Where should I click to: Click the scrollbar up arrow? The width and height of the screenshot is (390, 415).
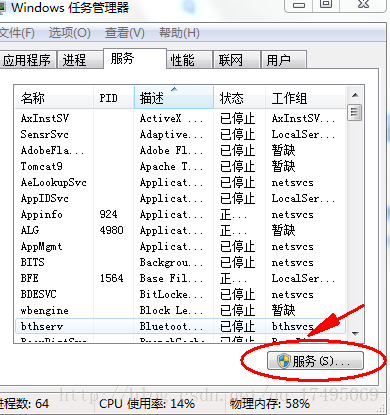[355, 95]
